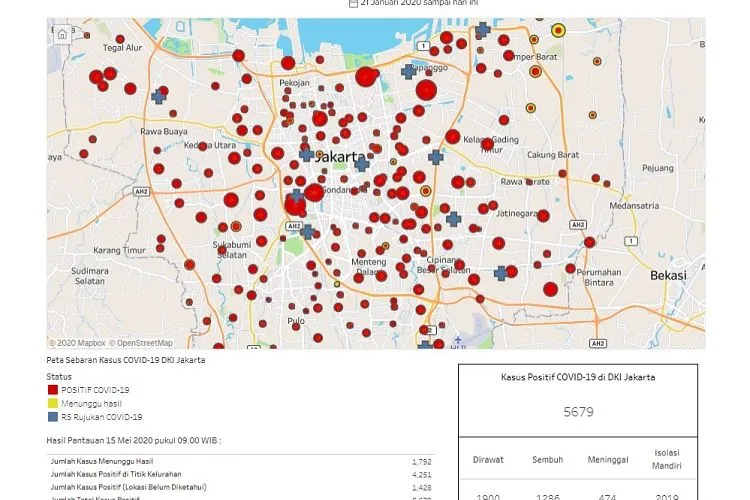This screenshot has height=500, width=750.
Task: Click the calendar icon beside the date range
Action: pyautogui.click(x=353, y=3)
